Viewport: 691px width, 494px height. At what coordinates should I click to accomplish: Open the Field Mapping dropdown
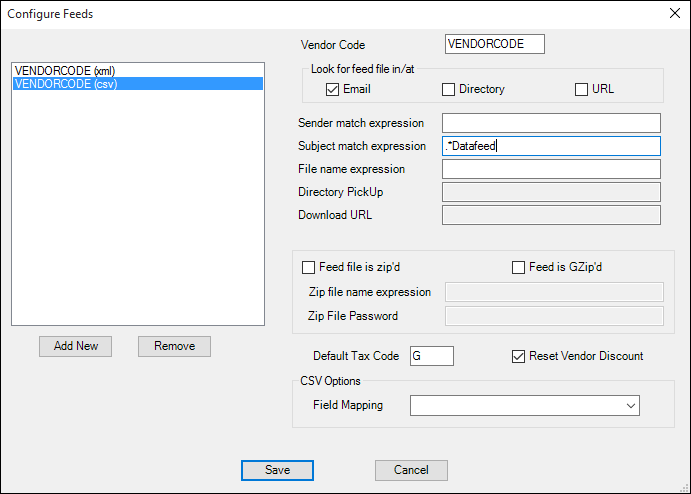coord(525,405)
